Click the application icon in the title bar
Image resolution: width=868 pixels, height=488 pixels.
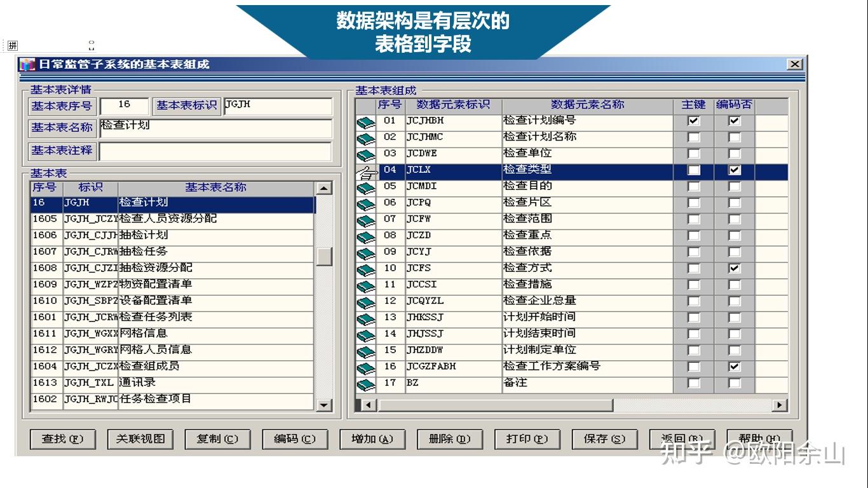27,64
